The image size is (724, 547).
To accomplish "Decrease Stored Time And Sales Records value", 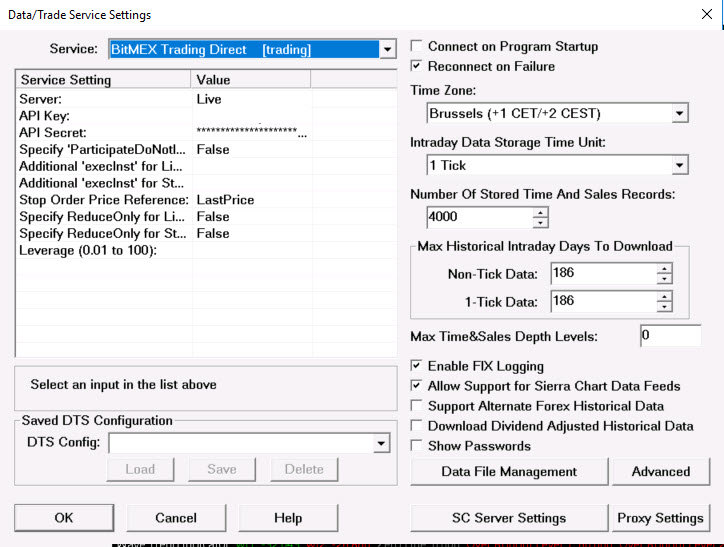I will point(540,223).
